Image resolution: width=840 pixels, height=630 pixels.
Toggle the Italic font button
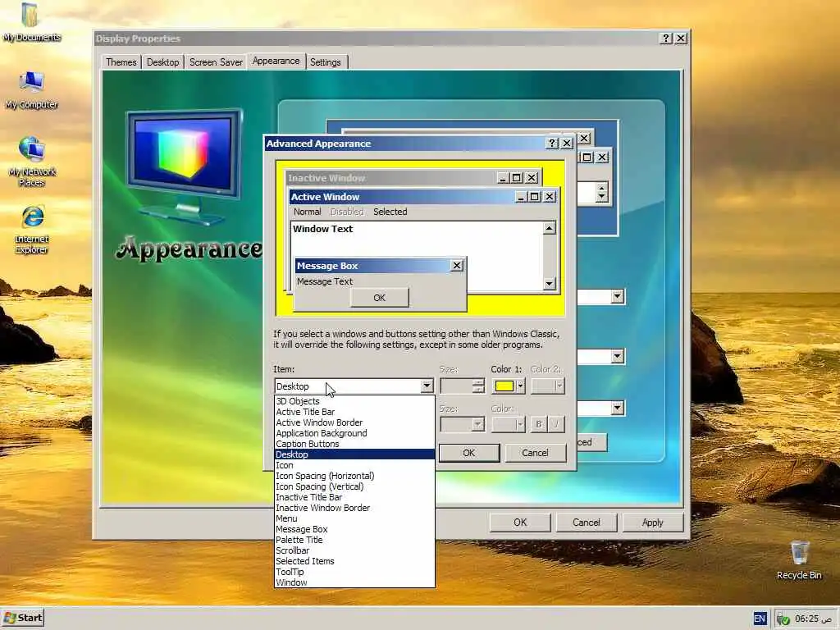tap(556, 424)
